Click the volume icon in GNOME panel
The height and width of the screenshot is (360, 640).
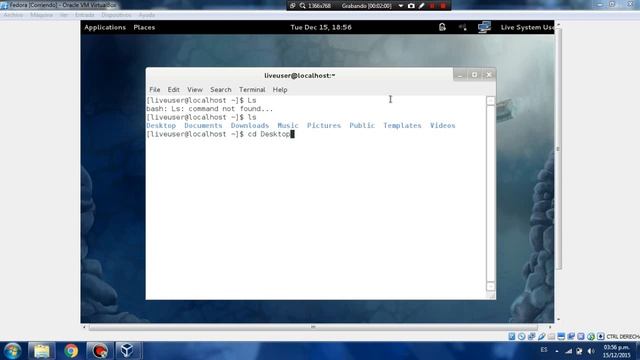[x=463, y=27]
